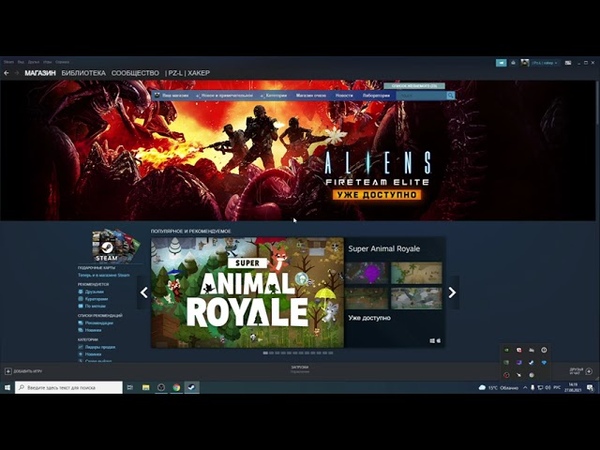Viewport: 600px width, 450px height.
Task: Open 'Рекомендации' list link
Action: 99,323
